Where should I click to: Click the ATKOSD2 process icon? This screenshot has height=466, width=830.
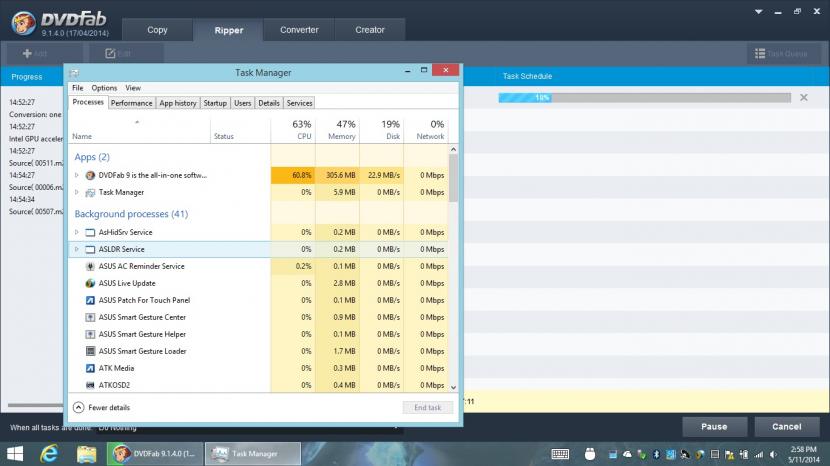point(90,385)
